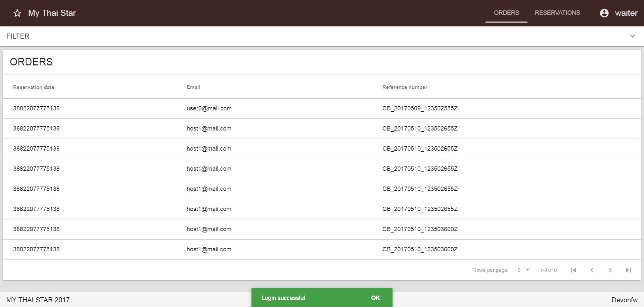Go to the previous page of orders
The image size is (644, 307).
pyautogui.click(x=592, y=270)
